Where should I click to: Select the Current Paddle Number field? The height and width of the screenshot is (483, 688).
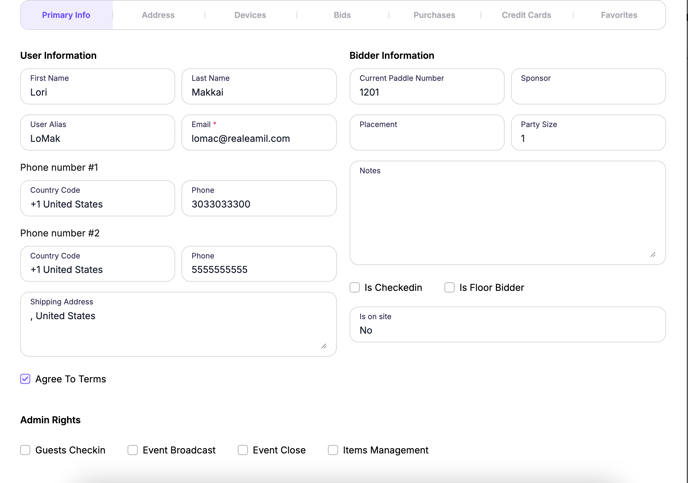click(x=427, y=92)
